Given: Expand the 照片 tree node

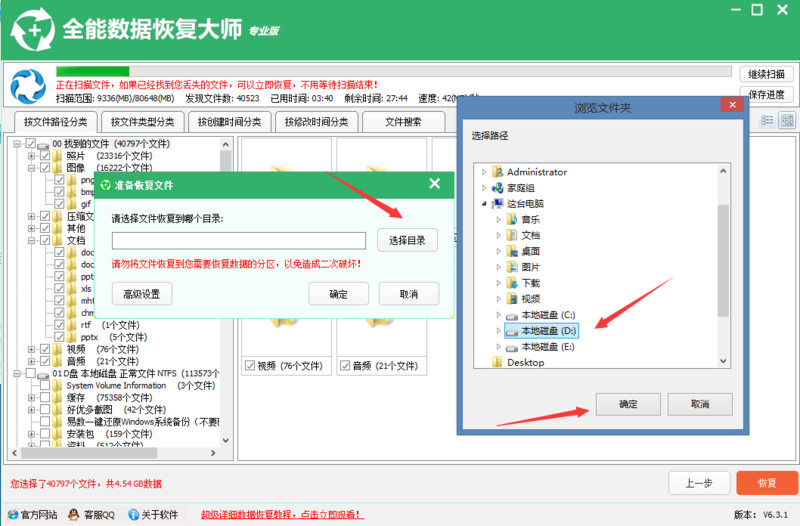Looking at the screenshot, I should (x=31, y=156).
